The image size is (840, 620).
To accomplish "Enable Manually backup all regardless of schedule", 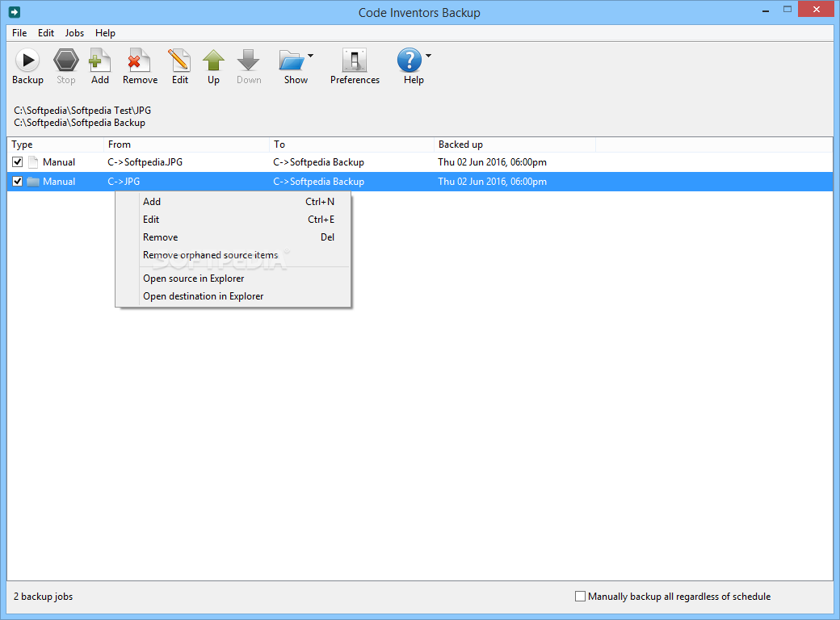I will 580,596.
